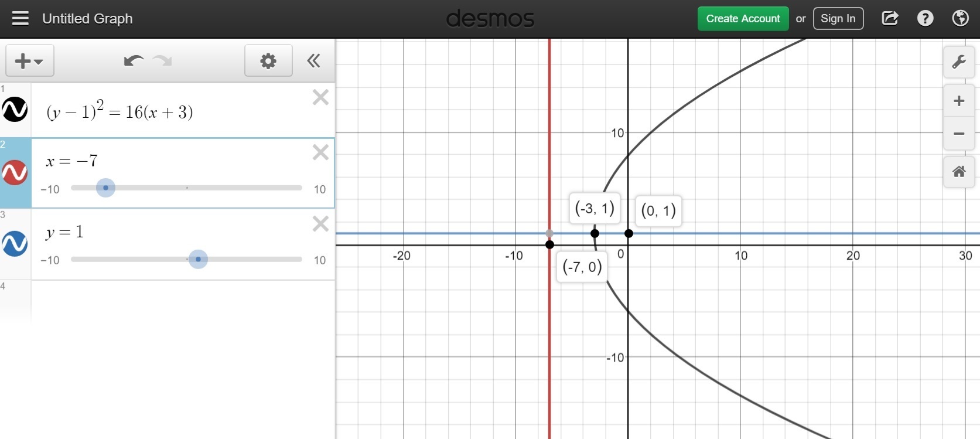Click the Create Account button
Screen dimensions: 980x439
(743, 19)
